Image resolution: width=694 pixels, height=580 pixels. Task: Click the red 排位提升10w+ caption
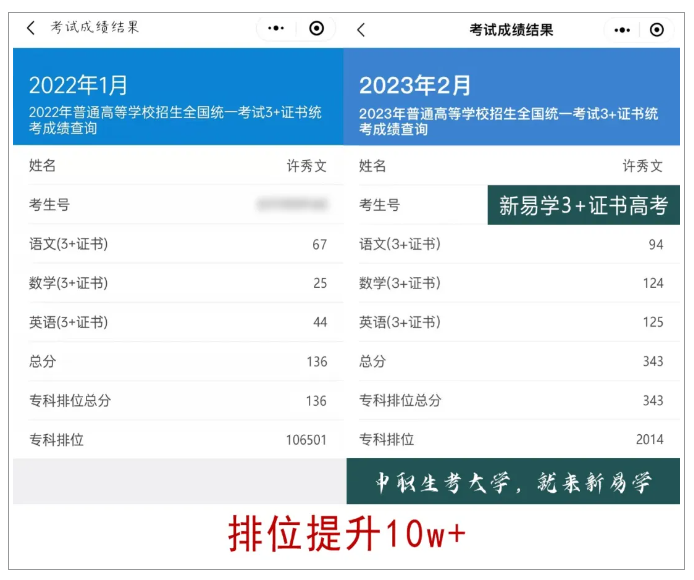tap(347, 536)
